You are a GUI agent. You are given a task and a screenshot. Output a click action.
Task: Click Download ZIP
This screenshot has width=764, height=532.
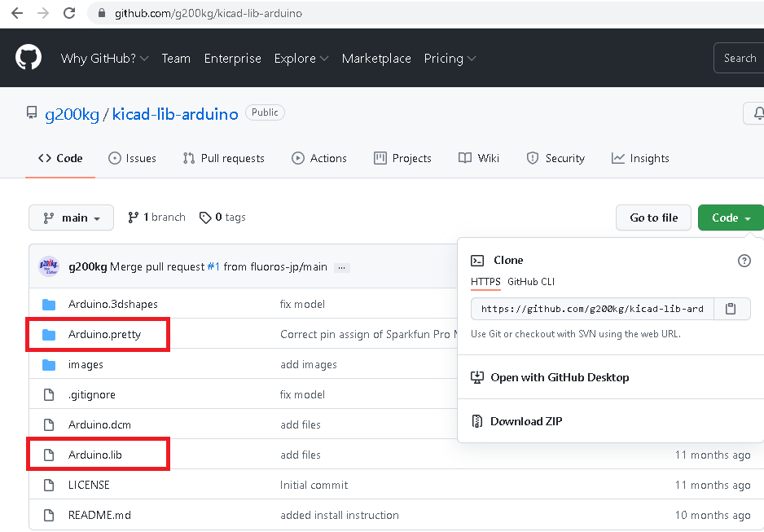point(517,421)
